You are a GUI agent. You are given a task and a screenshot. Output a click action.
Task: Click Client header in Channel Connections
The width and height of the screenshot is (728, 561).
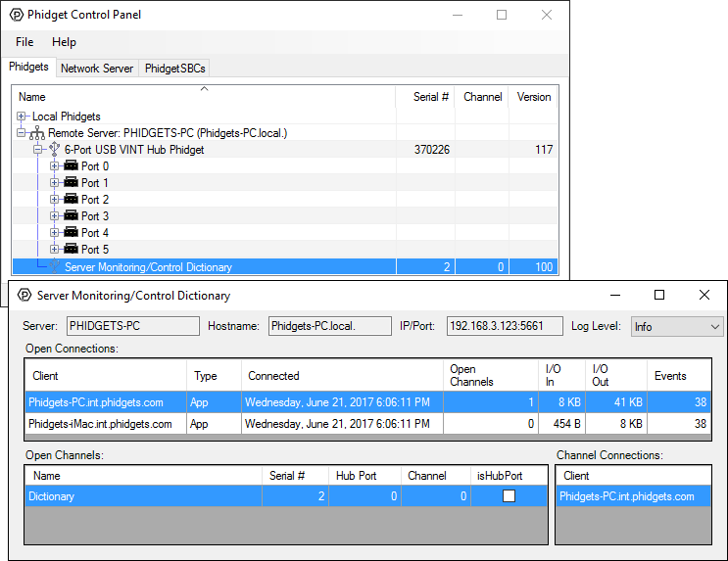(633, 476)
